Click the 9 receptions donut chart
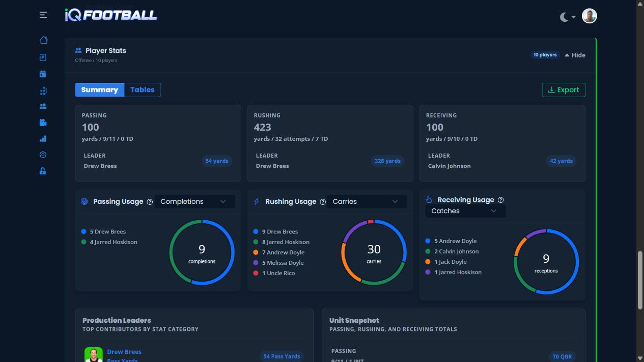 click(546, 261)
